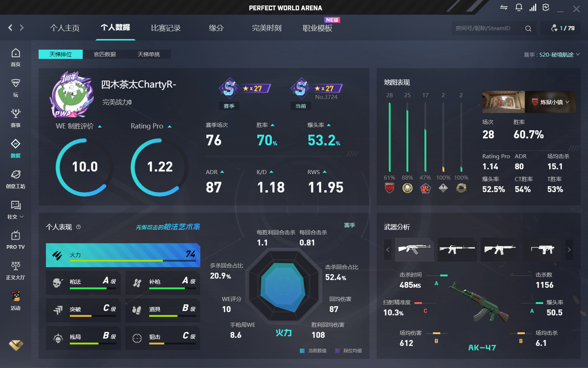
Task: Select the 枪法 aim card
Action: (83, 283)
